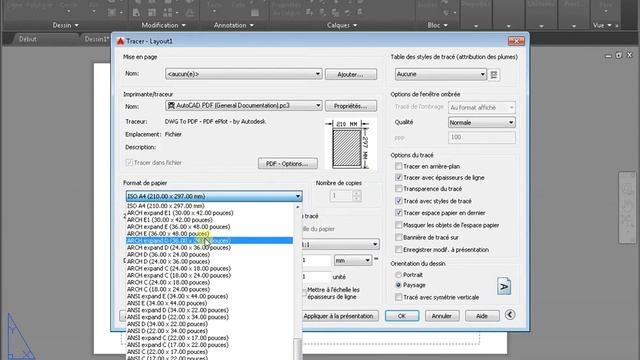This screenshot has width=640, height=360.
Task: Open the Tracé de l'ombrage dropdown
Action: (482, 107)
